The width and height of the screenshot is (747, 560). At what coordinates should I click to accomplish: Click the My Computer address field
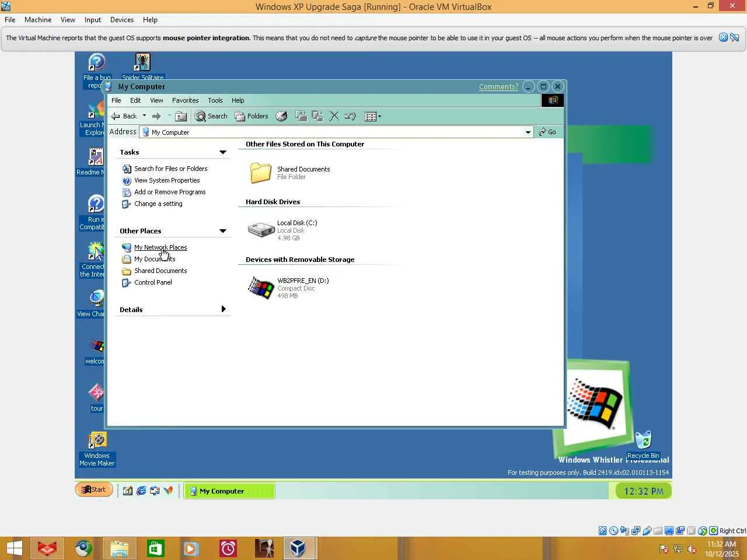pyautogui.click(x=336, y=132)
